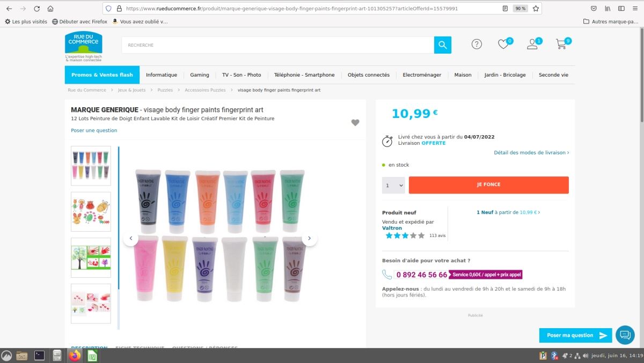Go to Rue du Commerce breadcrumb link
The height and width of the screenshot is (363, 644).
(x=87, y=90)
